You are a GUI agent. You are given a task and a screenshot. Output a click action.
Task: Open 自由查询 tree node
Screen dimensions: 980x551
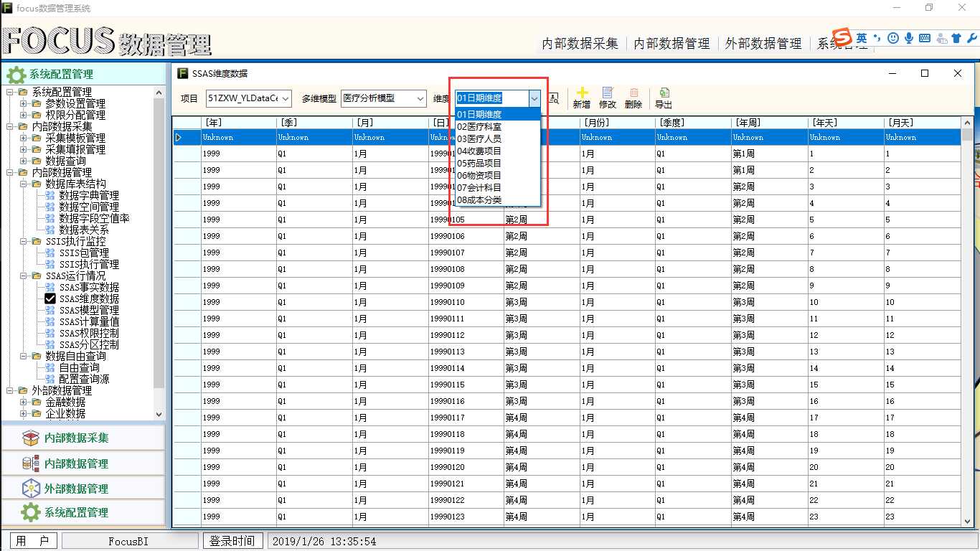[79, 367]
